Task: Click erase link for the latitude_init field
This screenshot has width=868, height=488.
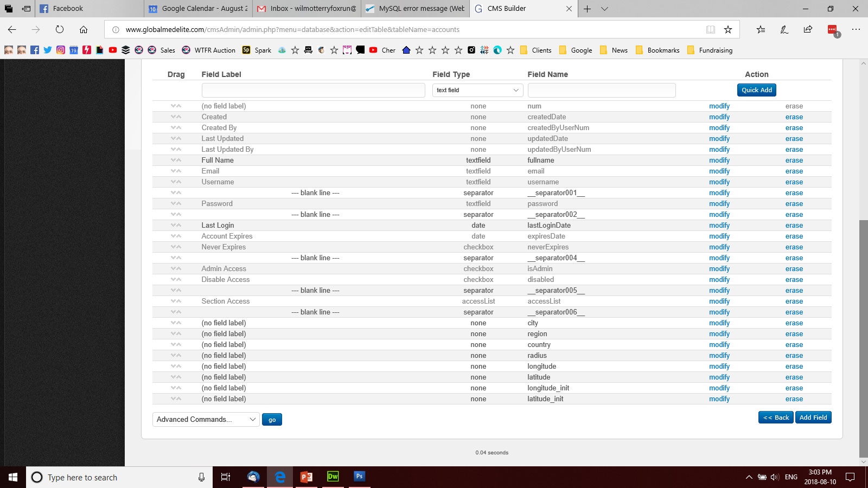Action: tap(794, 399)
